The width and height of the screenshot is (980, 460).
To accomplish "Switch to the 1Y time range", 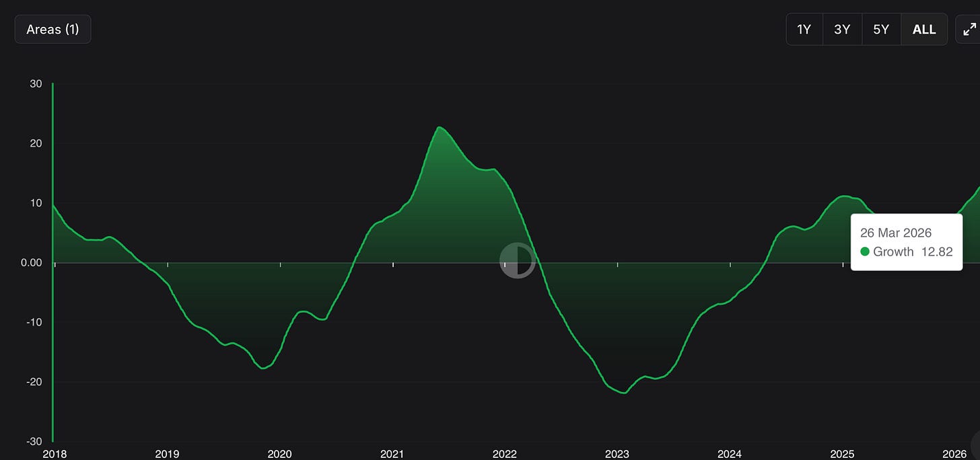I will pyautogui.click(x=804, y=29).
